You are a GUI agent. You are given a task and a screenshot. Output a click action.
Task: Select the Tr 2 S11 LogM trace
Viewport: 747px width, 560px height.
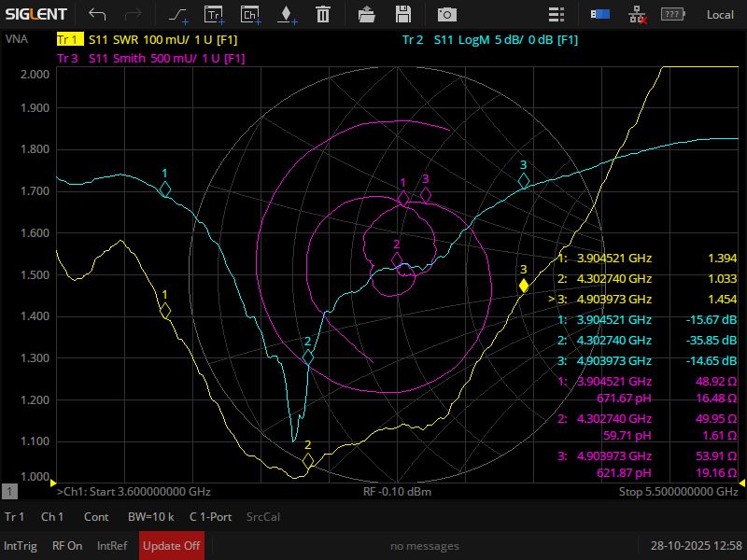click(x=489, y=40)
